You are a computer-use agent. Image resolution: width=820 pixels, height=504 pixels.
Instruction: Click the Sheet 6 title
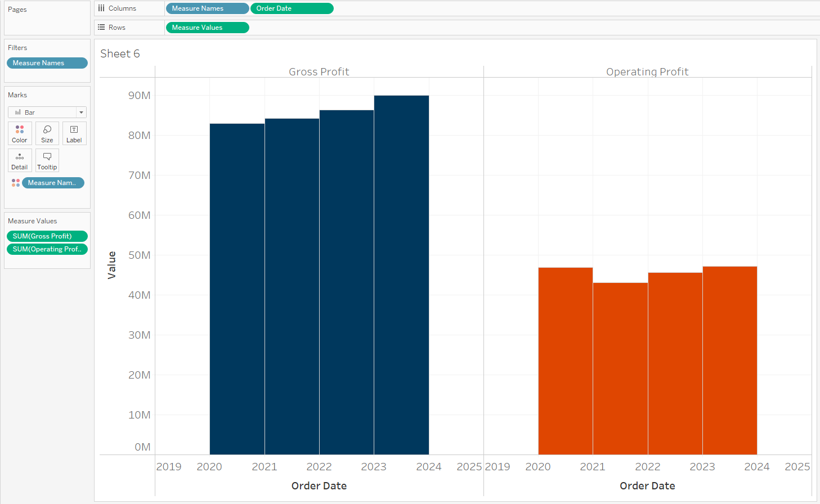click(120, 53)
